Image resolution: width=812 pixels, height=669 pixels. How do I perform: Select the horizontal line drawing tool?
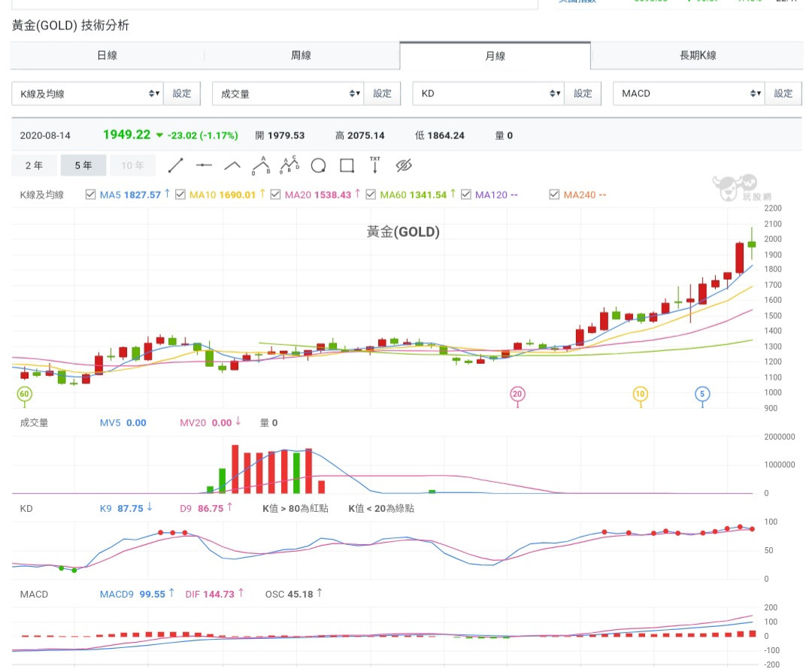click(x=204, y=165)
